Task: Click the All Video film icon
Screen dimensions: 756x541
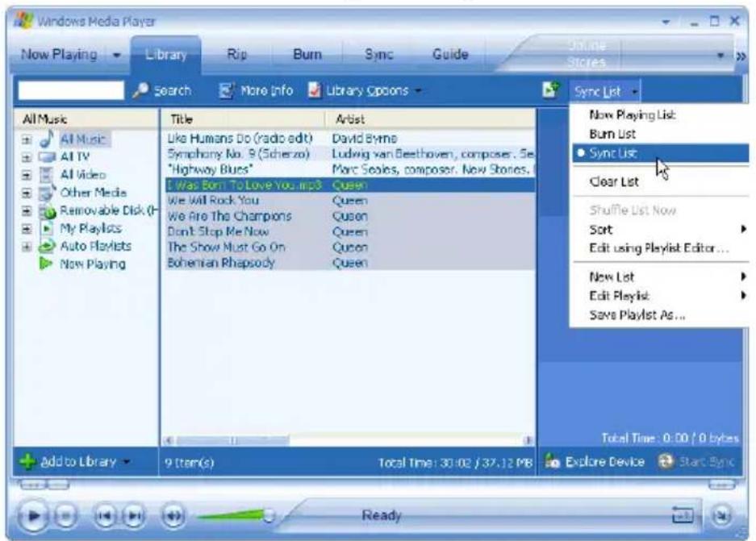Action: (x=46, y=174)
